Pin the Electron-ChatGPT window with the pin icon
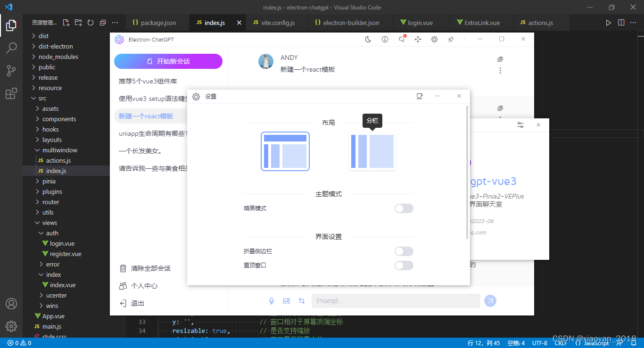 point(451,39)
